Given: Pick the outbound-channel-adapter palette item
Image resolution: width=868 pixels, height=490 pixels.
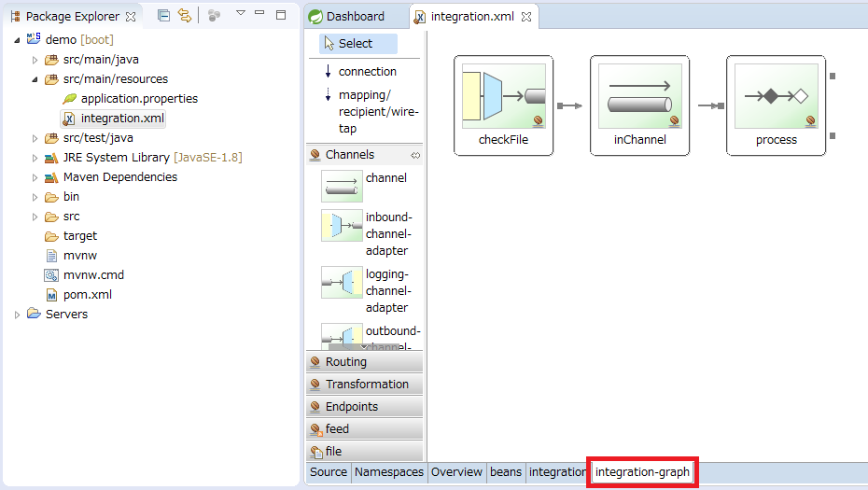Looking at the screenshot, I should pyautogui.click(x=371, y=337).
